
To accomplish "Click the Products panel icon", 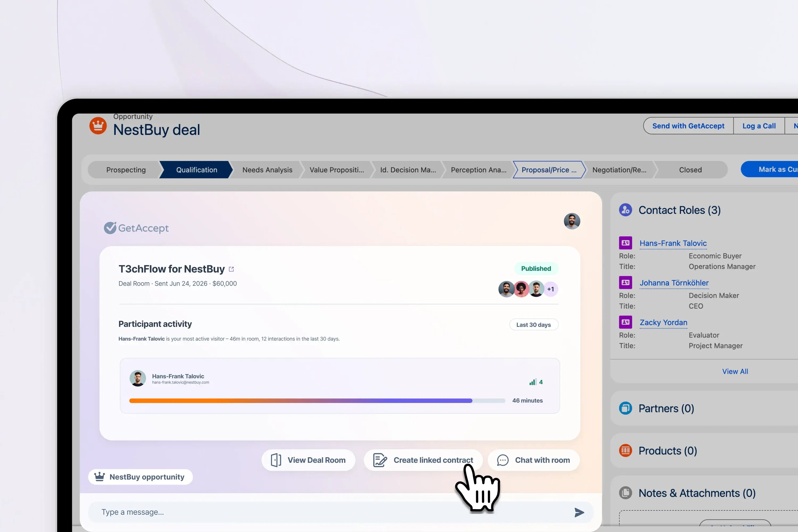I will point(625,451).
